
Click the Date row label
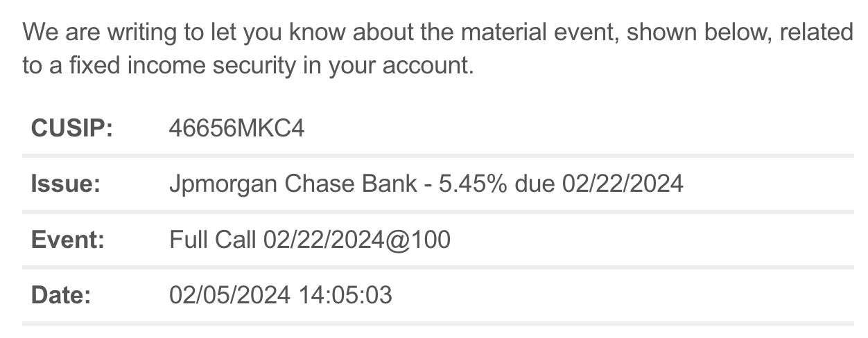click(61, 296)
